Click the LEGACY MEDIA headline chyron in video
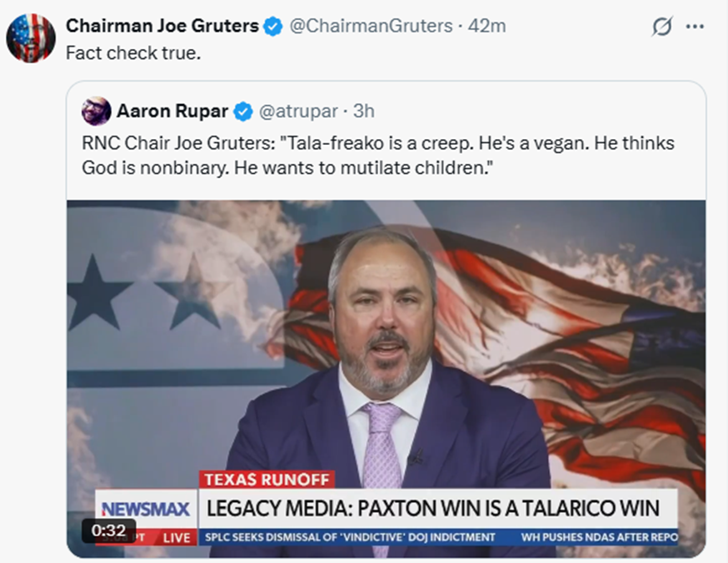Image resolution: width=728 pixels, height=563 pixels. click(432, 508)
